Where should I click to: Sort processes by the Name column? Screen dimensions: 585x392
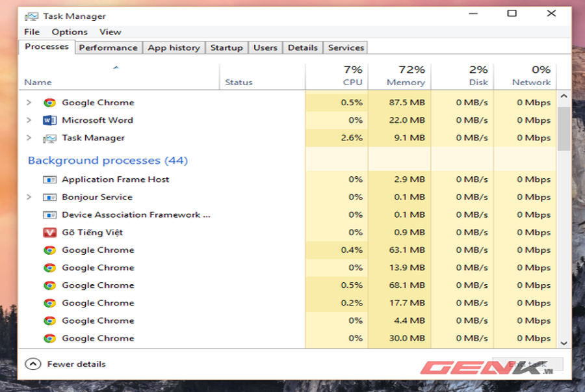[x=119, y=77]
